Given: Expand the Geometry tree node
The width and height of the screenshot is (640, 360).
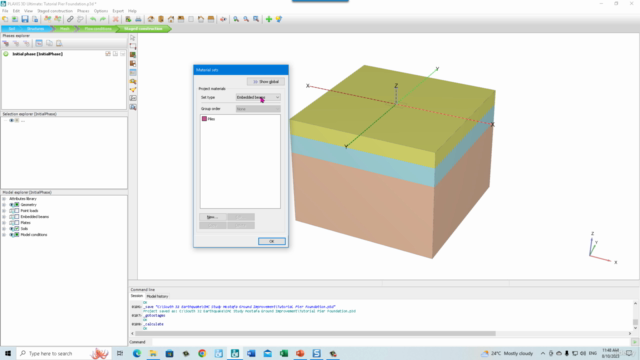Looking at the screenshot, I should click(x=4, y=204).
